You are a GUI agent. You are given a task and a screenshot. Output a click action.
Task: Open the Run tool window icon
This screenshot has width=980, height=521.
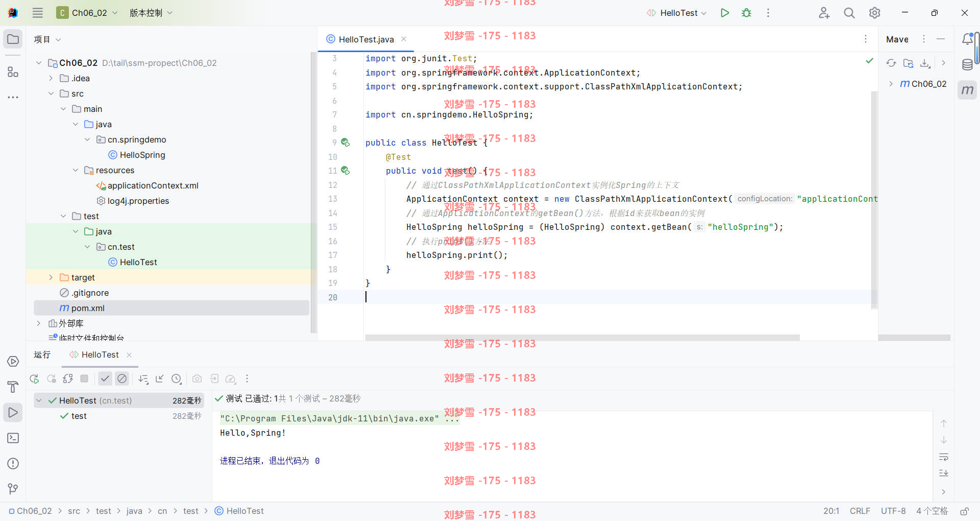pyautogui.click(x=13, y=413)
